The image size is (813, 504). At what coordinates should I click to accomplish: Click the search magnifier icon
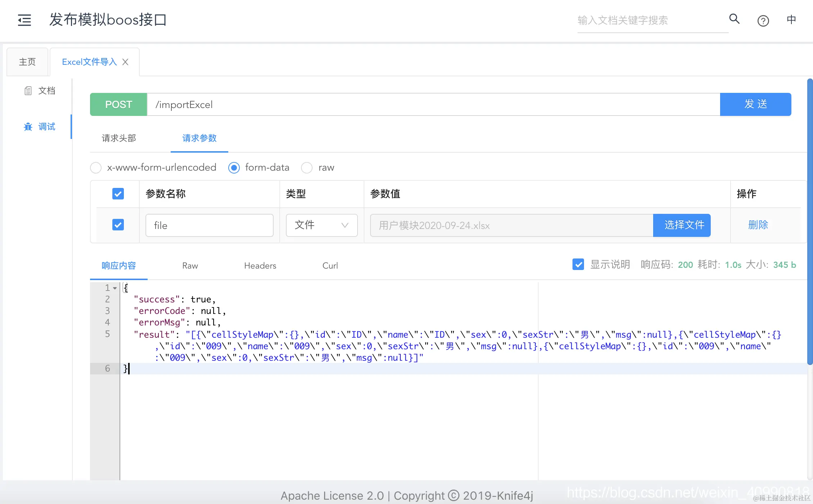pos(734,19)
